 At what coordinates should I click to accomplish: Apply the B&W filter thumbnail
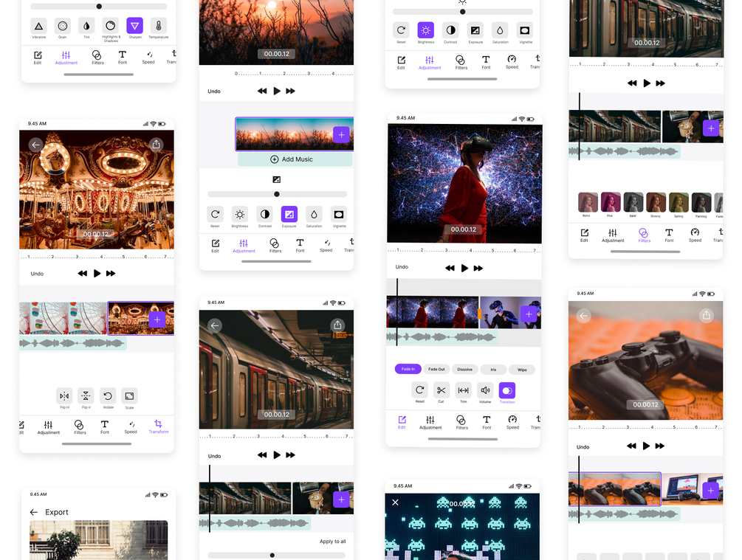tap(633, 202)
